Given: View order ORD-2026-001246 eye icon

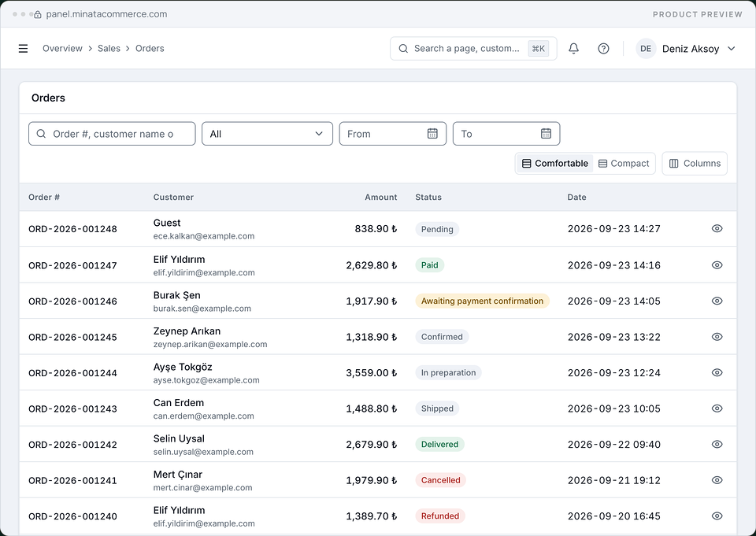Looking at the screenshot, I should point(717,301).
